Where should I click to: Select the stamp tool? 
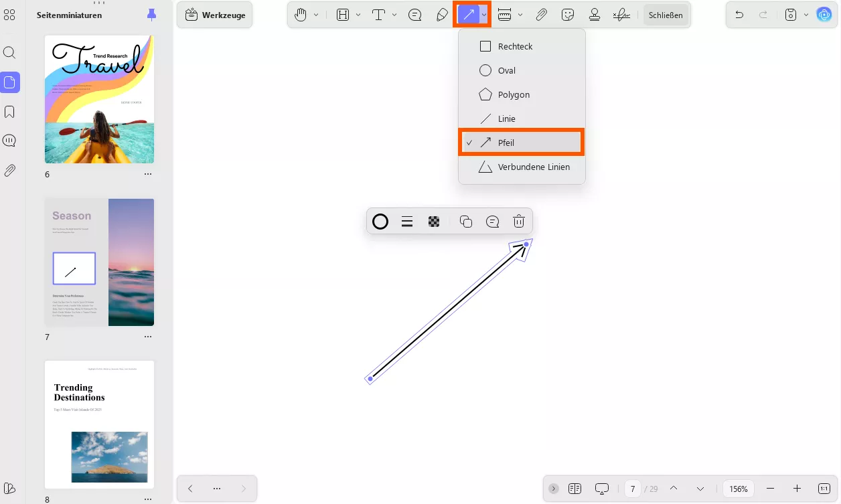coord(595,15)
